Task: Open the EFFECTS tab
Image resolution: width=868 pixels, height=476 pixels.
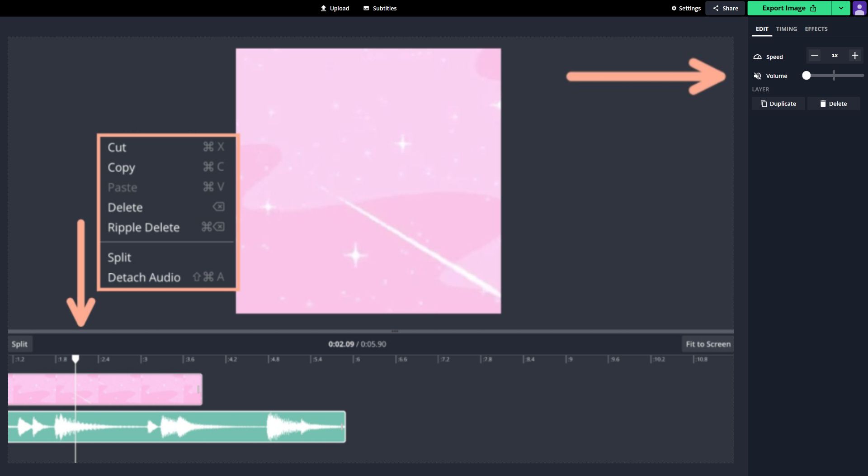Action: tap(816, 29)
